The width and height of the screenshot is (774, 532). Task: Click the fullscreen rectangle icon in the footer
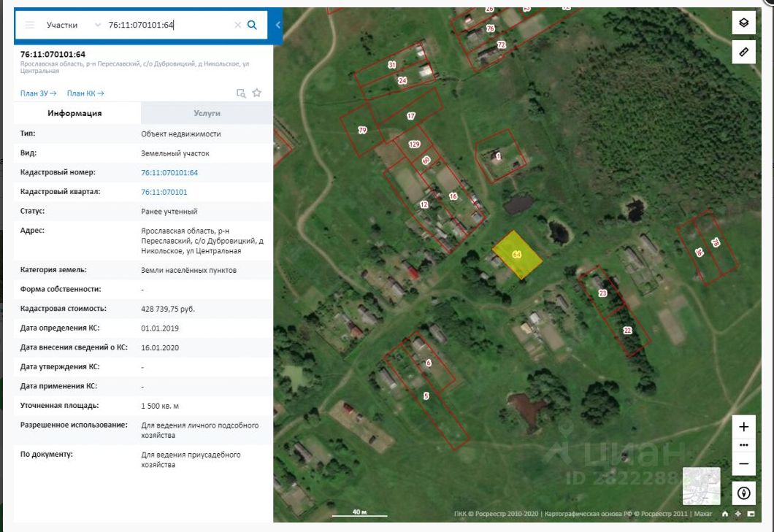(751, 514)
